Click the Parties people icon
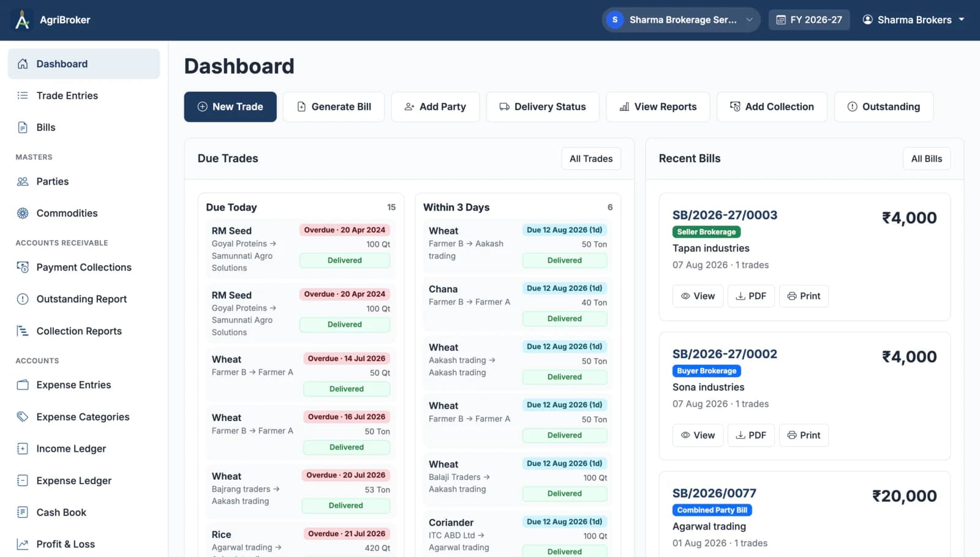 click(23, 181)
